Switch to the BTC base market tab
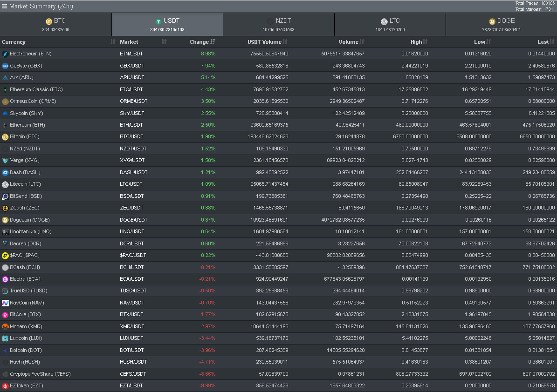 pos(56,25)
